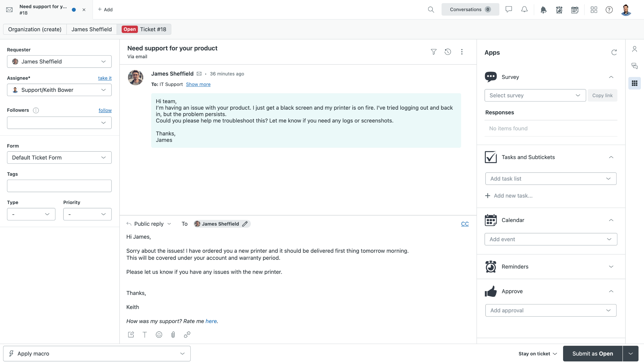The image size is (644, 363).
Task: Open calendar icon in top navigation bar
Action: click(x=575, y=10)
